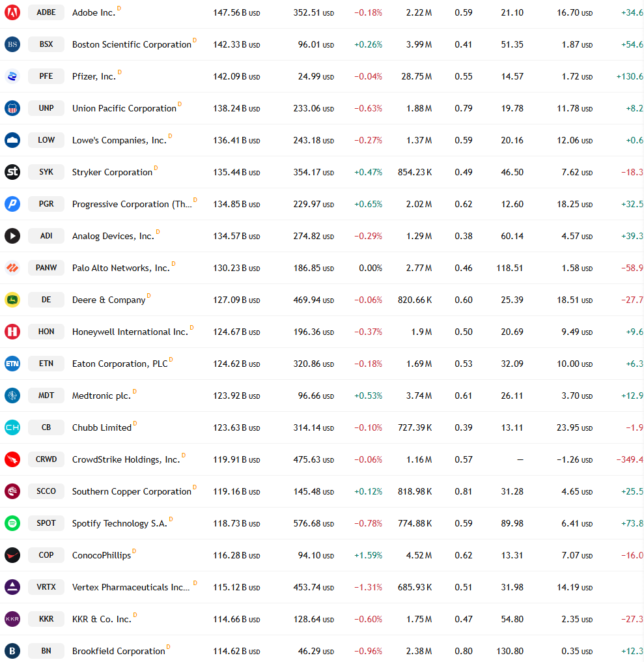Open Boston Scientific Corporation link
This screenshot has height=662, width=644.
(132, 45)
